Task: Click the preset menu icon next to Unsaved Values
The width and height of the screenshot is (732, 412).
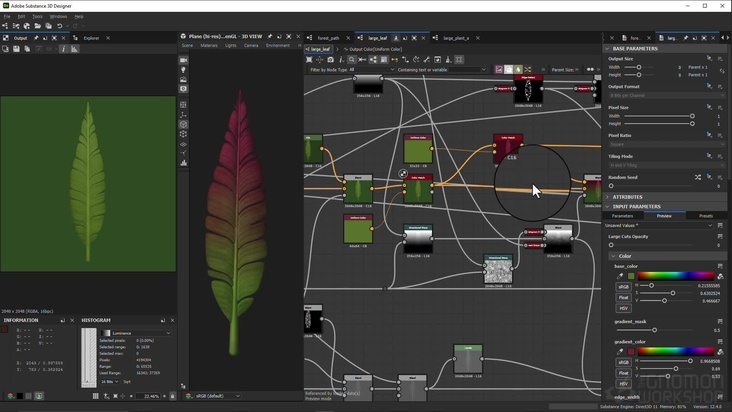Action: [x=720, y=225]
